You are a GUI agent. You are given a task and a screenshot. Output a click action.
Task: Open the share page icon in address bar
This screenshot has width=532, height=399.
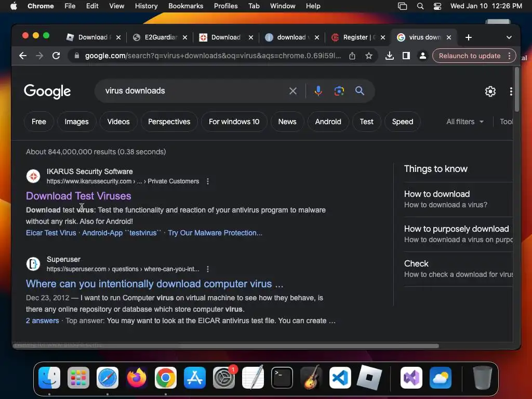[x=352, y=56]
